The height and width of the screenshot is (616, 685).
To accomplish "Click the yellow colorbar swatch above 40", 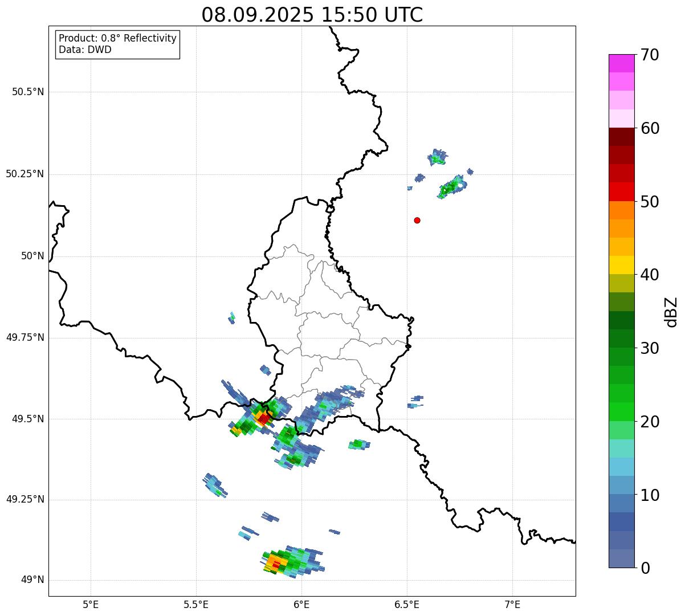I will tap(621, 265).
